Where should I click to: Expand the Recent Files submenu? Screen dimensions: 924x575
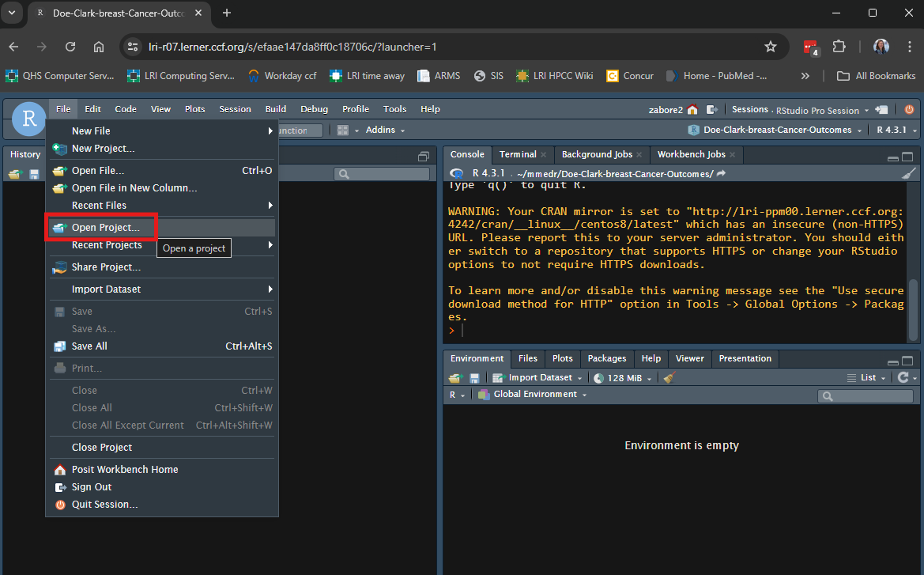pos(160,205)
